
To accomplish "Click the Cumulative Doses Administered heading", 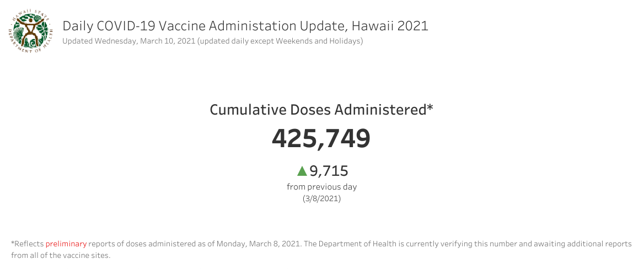I will [x=321, y=110].
